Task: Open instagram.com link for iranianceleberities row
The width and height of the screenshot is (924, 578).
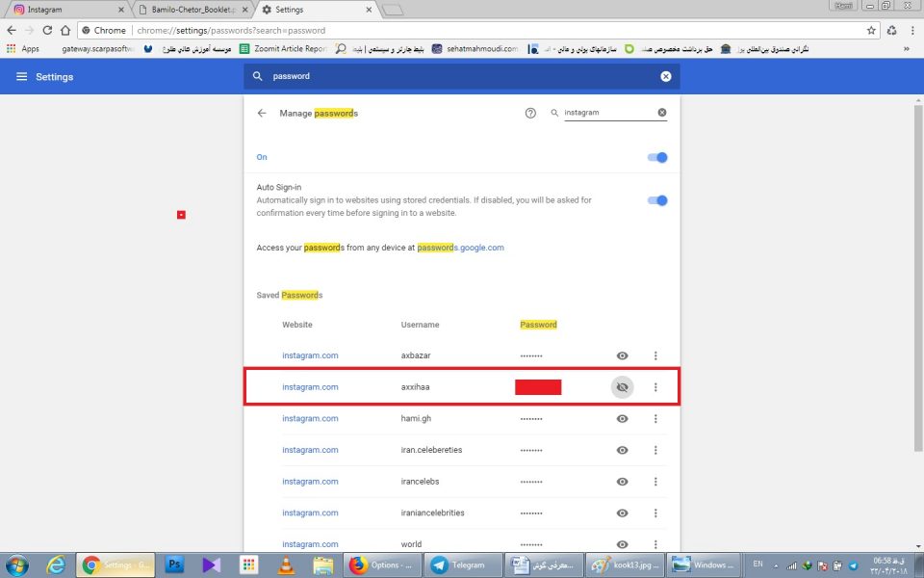Action: 310,512
